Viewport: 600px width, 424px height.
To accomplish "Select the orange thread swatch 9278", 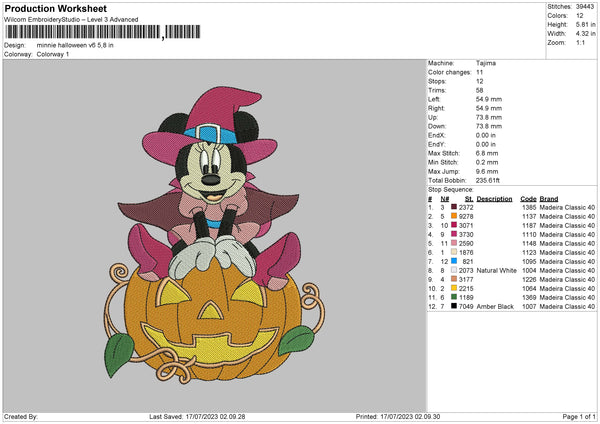I will point(454,216).
